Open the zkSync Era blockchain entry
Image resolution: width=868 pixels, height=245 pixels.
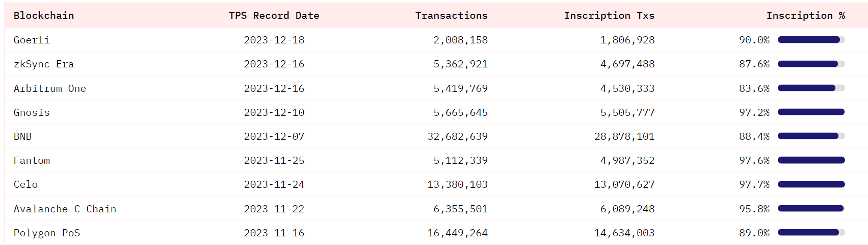pyautogui.click(x=44, y=64)
